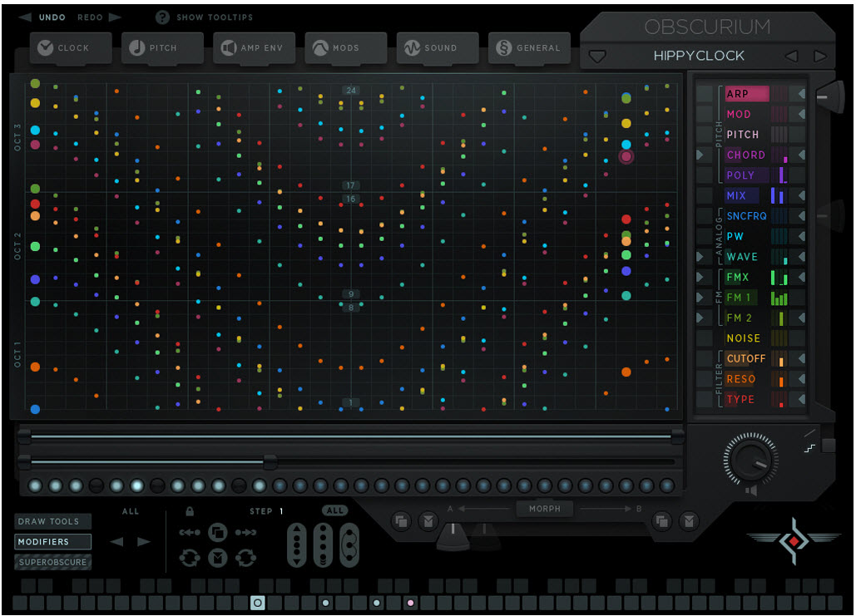Toggle the square box left of PW
This screenshot has height=616, width=856.
[x=705, y=236]
